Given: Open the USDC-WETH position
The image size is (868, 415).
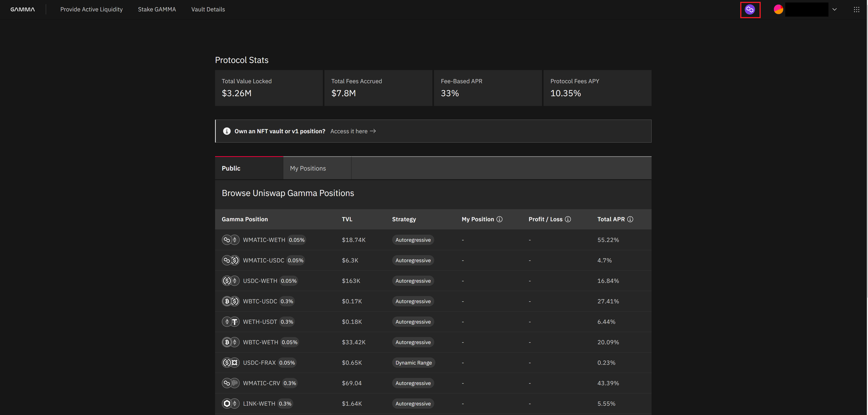Looking at the screenshot, I should 433,281.
